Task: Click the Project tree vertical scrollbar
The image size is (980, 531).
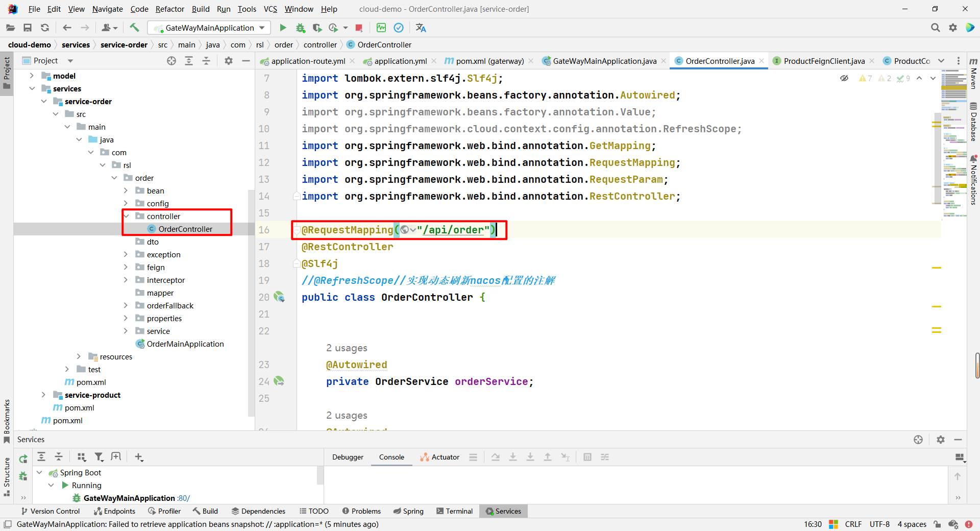Action: pyautogui.click(x=251, y=303)
